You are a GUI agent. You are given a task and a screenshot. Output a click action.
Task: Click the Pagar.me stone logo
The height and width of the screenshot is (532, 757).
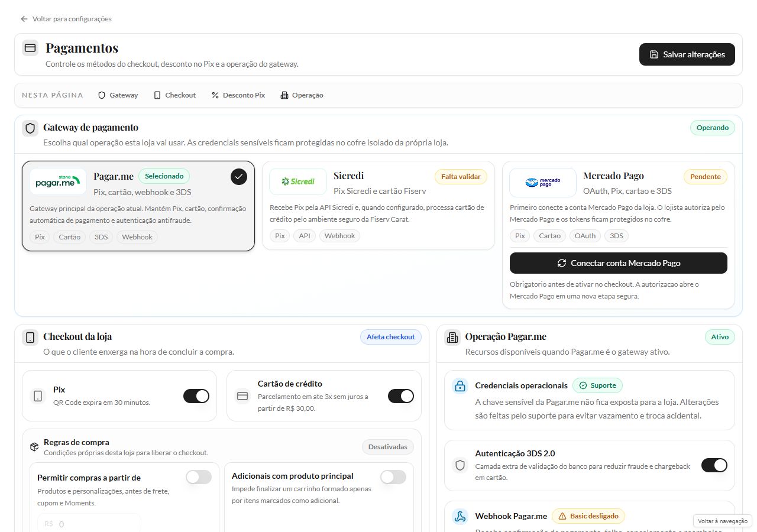point(58,181)
